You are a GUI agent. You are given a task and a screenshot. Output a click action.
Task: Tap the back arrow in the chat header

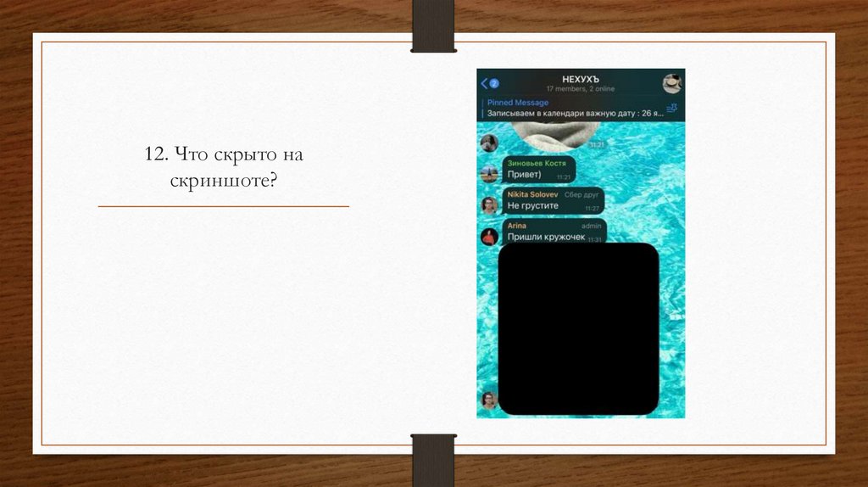(484, 84)
